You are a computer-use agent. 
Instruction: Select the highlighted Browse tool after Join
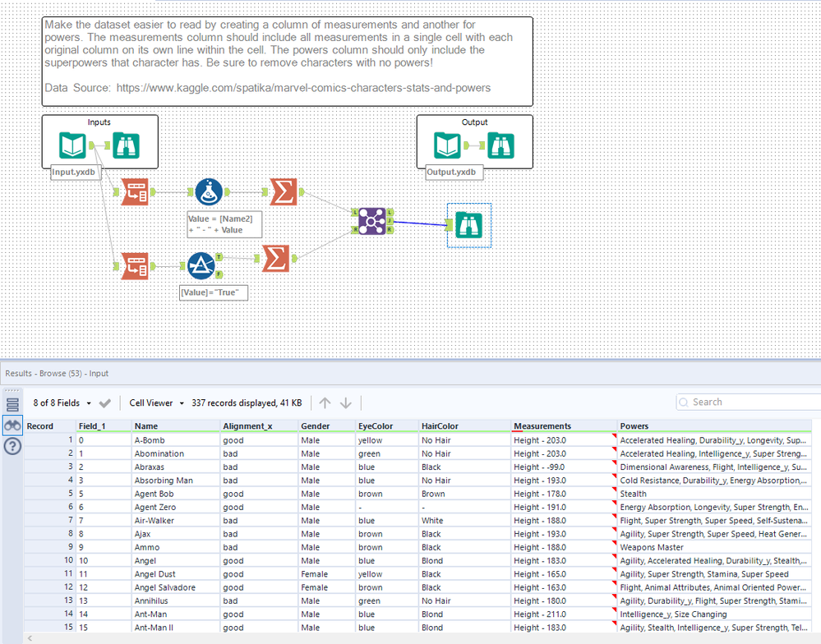(469, 225)
